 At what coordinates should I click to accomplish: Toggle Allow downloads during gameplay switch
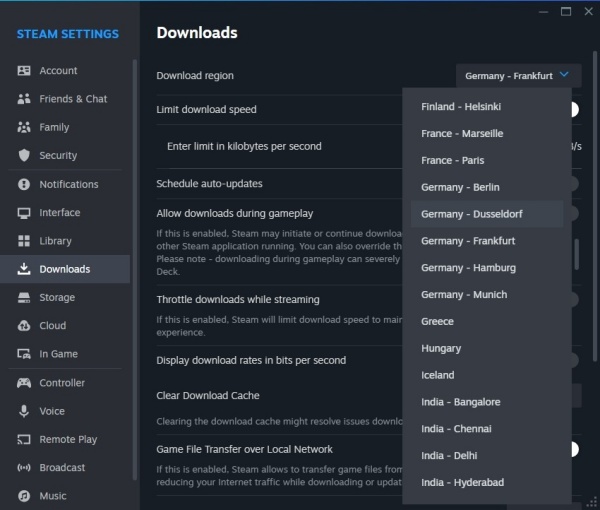tap(575, 213)
